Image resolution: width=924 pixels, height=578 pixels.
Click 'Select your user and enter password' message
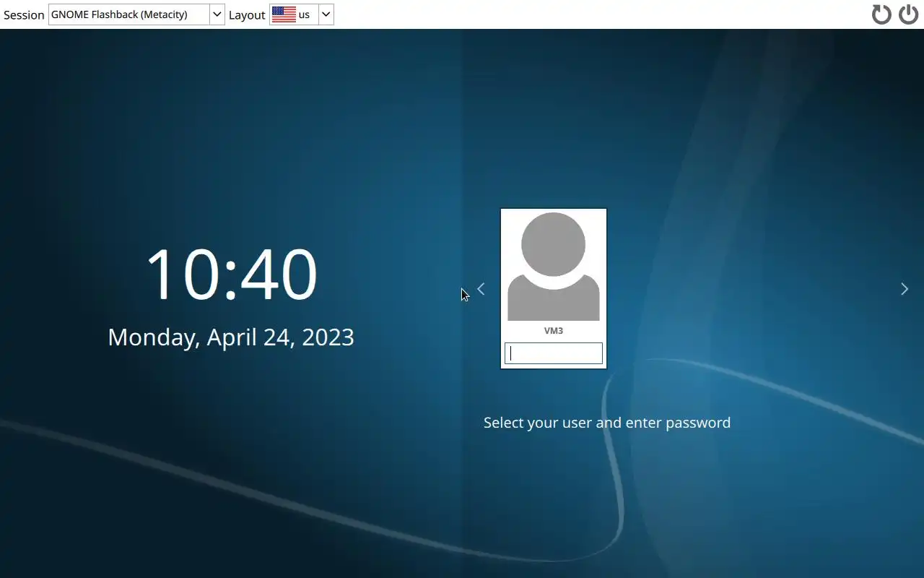(x=607, y=423)
